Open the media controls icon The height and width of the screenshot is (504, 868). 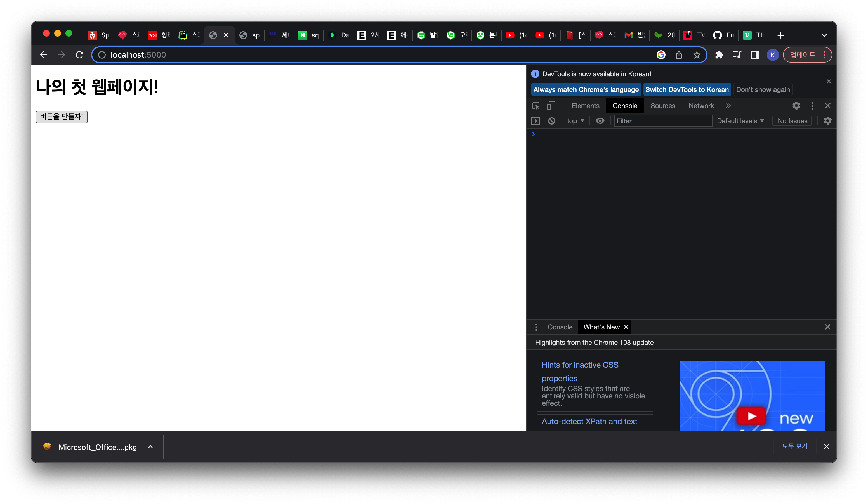point(737,55)
